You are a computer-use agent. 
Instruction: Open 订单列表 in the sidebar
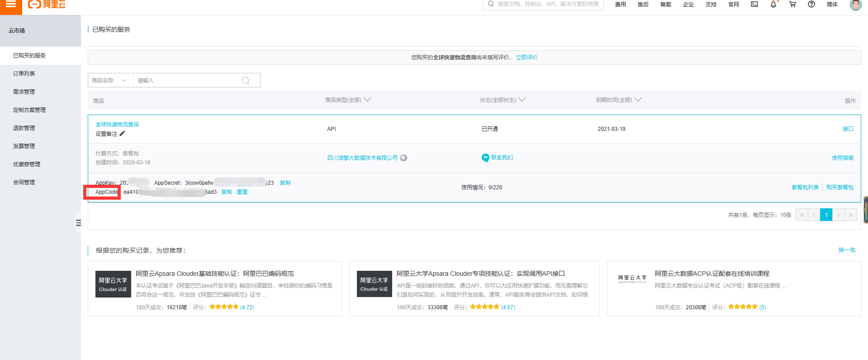pyautogui.click(x=24, y=74)
